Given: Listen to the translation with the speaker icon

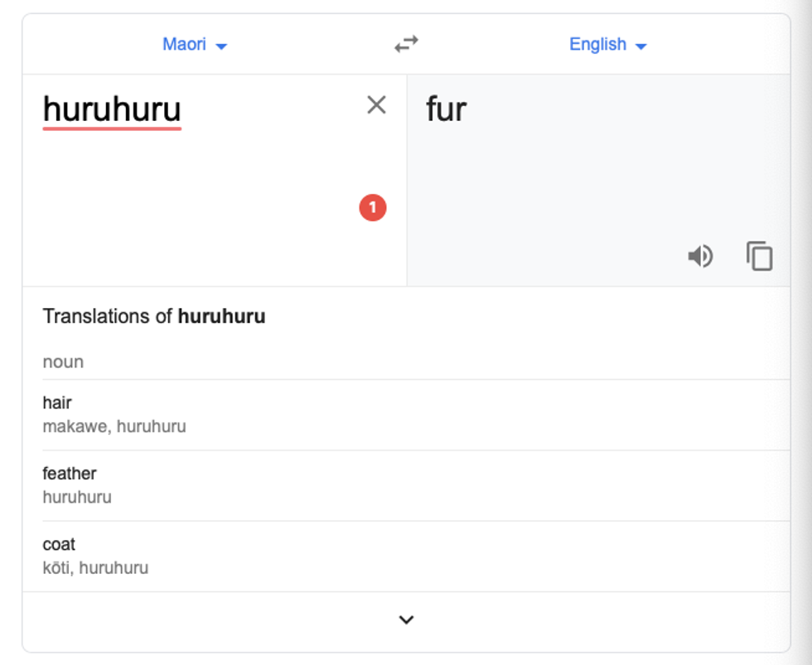Looking at the screenshot, I should pos(700,257).
